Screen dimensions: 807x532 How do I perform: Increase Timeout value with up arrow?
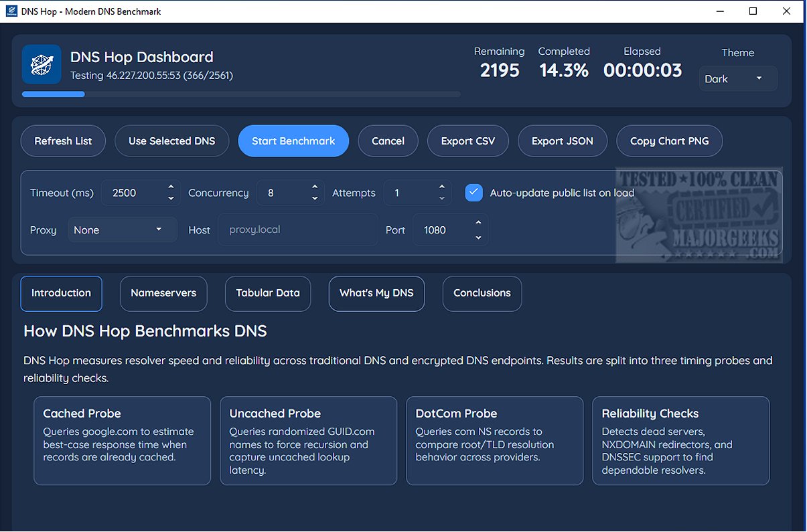click(171, 187)
